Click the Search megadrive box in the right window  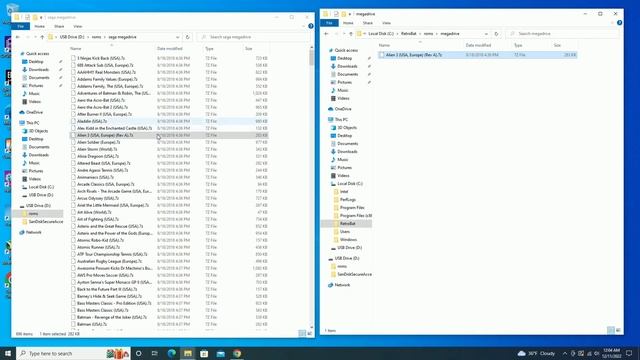[x=562, y=34]
